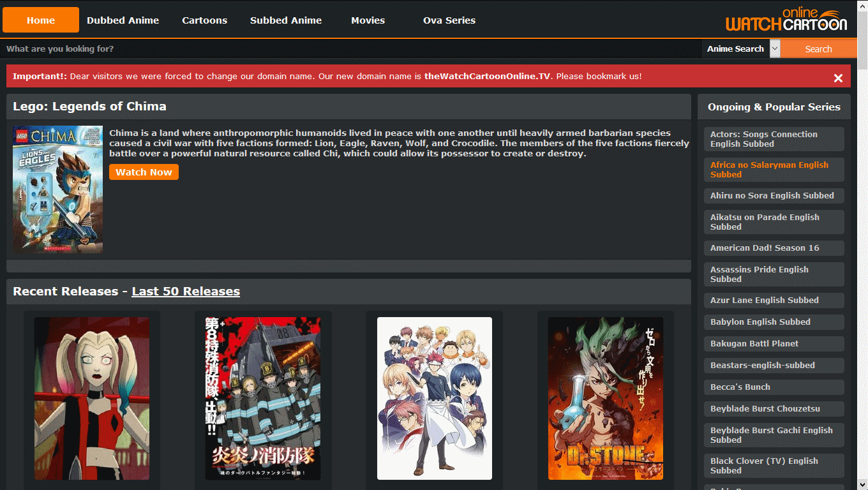Open the Dubbed Anime section
The image size is (868, 490).
coord(123,20)
